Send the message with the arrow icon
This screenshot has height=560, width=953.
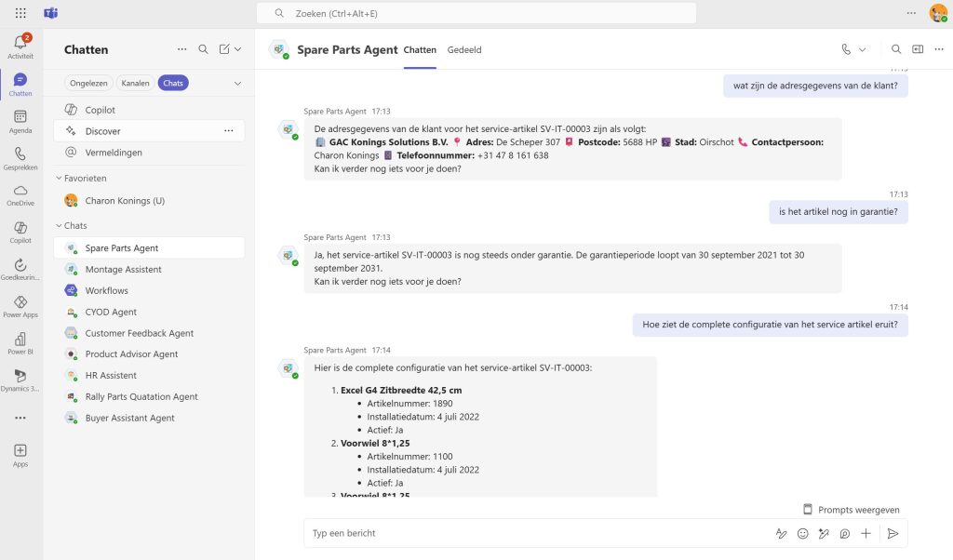click(x=893, y=533)
